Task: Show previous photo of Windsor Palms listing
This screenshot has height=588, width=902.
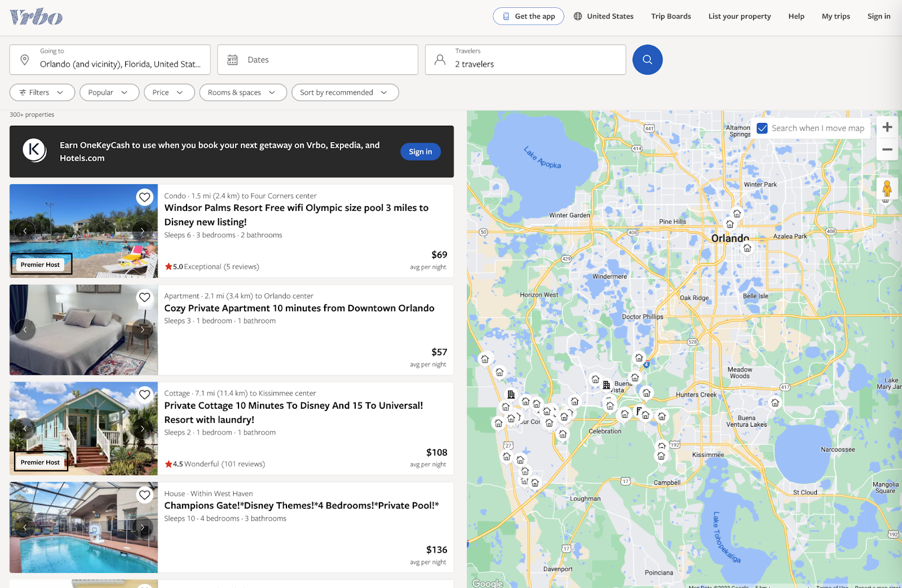Action: (x=25, y=231)
